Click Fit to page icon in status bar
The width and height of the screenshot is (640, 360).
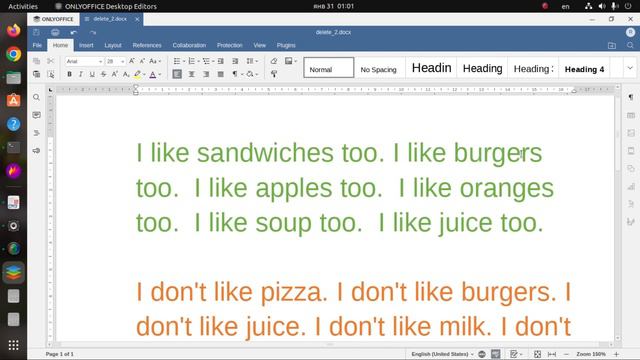point(538,354)
